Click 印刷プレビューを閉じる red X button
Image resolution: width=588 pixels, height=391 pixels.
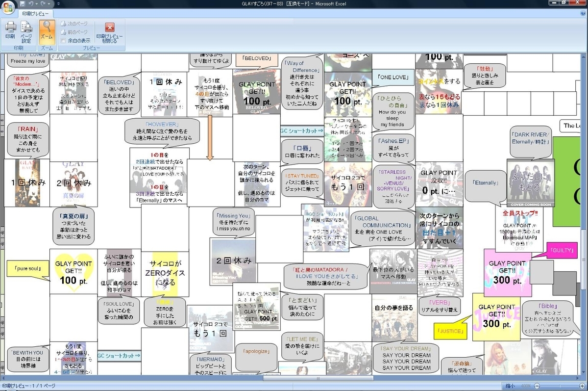coord(110,32)
